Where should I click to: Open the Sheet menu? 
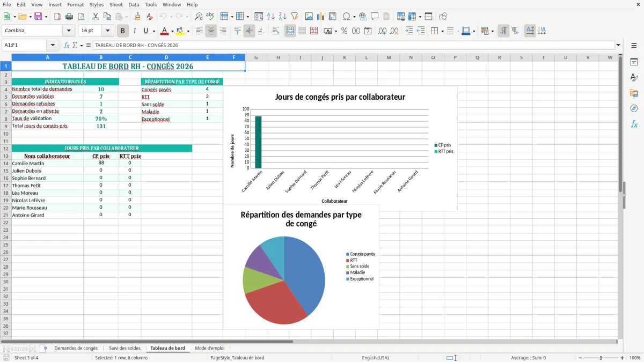pos(116,4)
